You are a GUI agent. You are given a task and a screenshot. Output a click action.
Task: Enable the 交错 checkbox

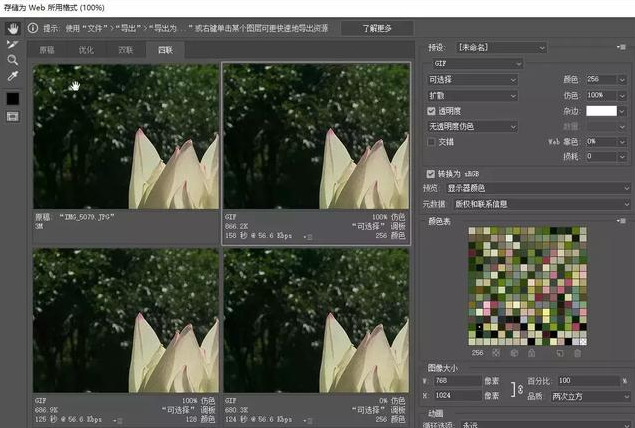point(431,142)
